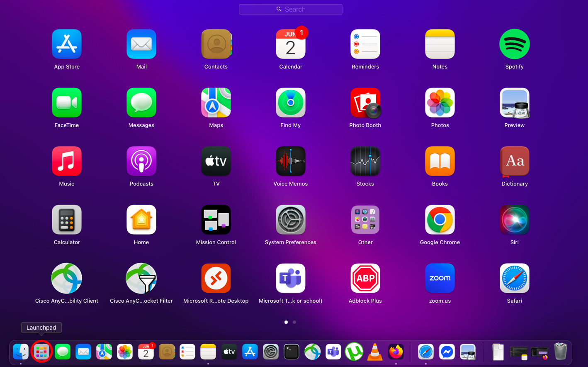The width and height of the screenshot is (588, 367).
Task: Open Find My app
Action: pyautogui.click(x=290, y=103)
